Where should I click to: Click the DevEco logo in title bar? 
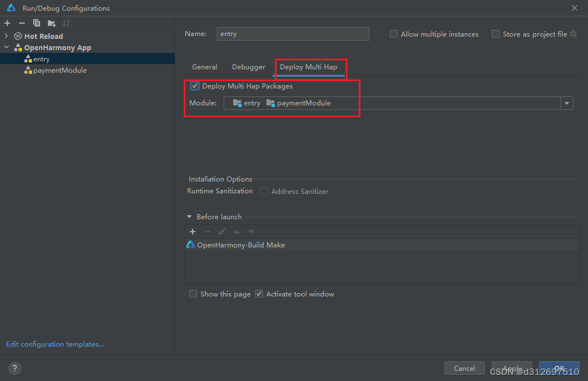pyautogui.click(x=11, y=8)
